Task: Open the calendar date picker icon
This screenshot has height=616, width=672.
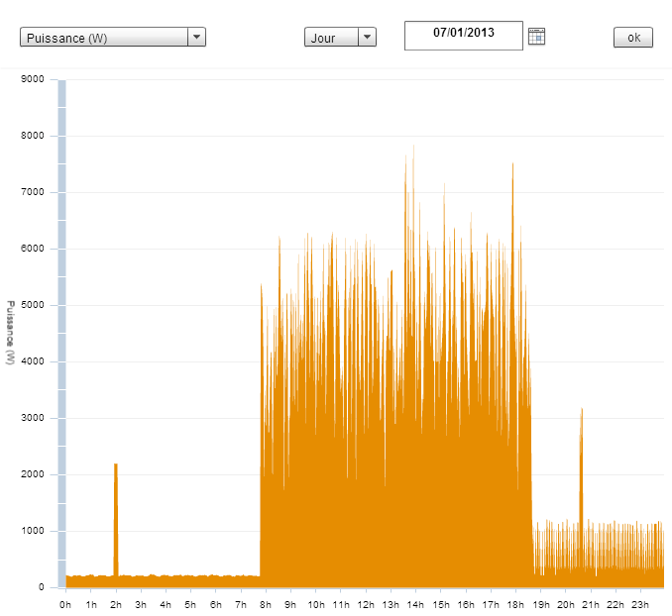Action: (x=536, y=37)
